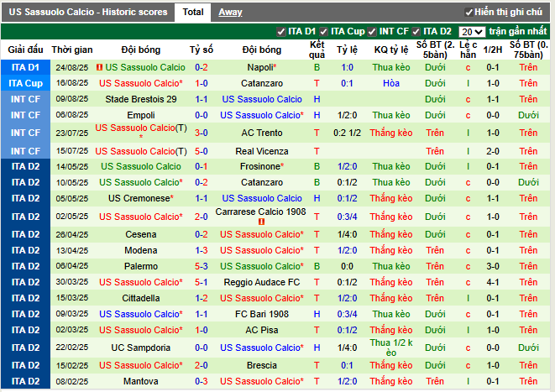Open Real Vicenza team link
The image size is (555, 392).
[x=262, y=151]
